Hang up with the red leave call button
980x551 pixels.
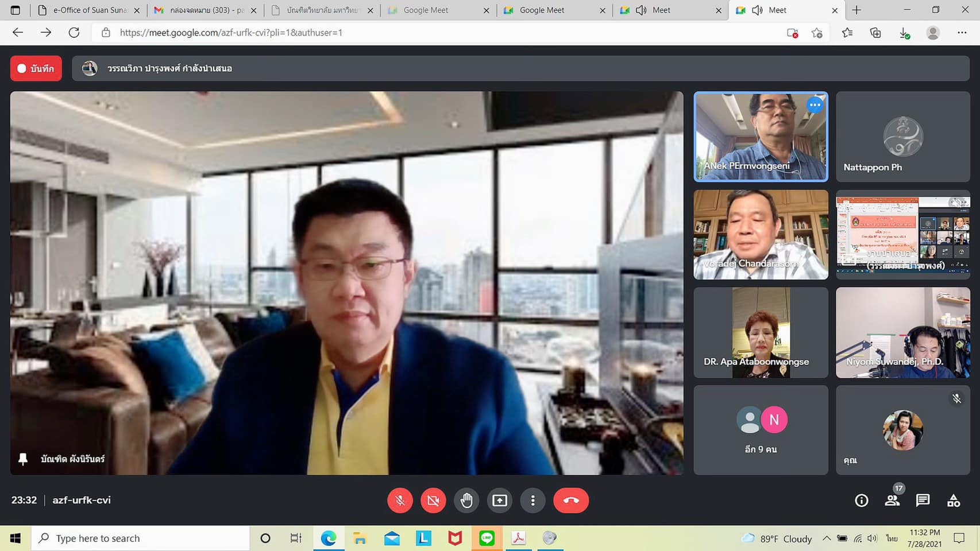point(570,500)
